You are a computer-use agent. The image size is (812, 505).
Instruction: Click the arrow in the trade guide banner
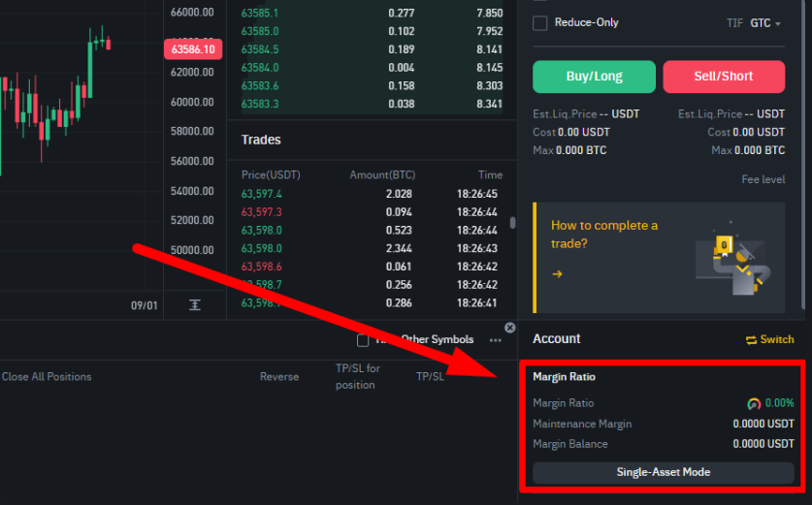(x=557, y=274)
